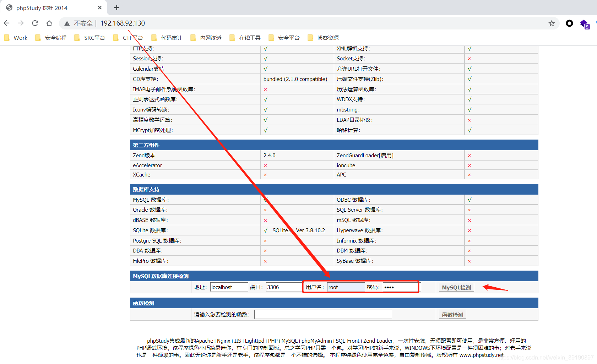This screenshot has width=597, height=364.
Task: Click the MySQL检测 button
Action: (456, 287)
